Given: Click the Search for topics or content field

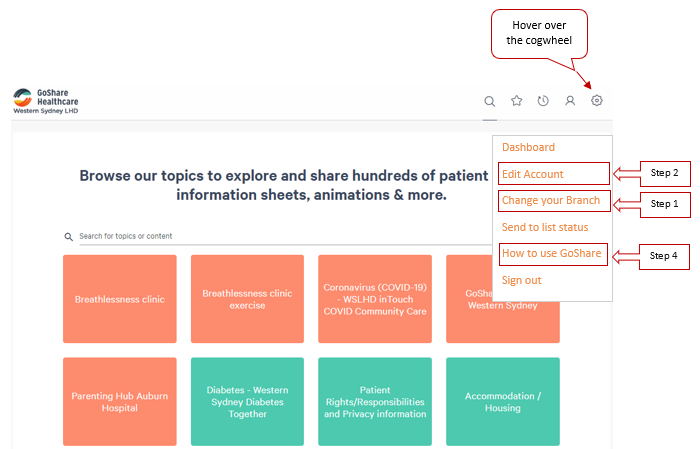Looking at the screenshot, I should (x=285, y=236).
